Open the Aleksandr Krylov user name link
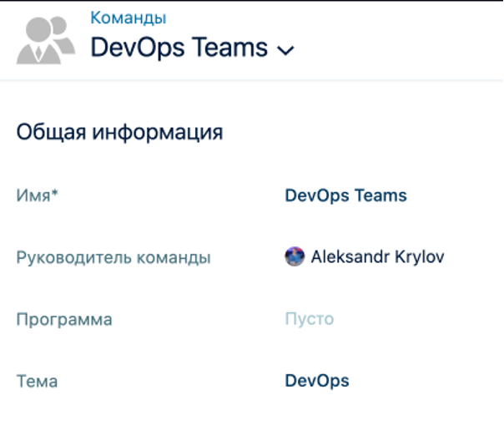Viewport: 504px width, 446px height. 377,256
